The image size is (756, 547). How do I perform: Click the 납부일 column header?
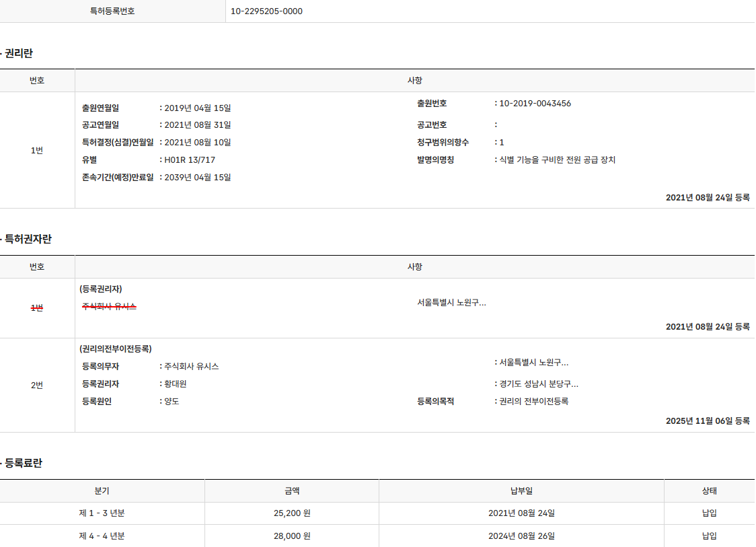point(521,491)
